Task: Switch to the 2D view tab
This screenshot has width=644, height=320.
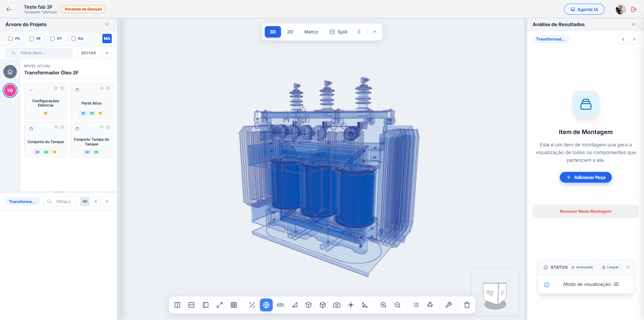Action: pyautogui.click(x=290, y=32)
